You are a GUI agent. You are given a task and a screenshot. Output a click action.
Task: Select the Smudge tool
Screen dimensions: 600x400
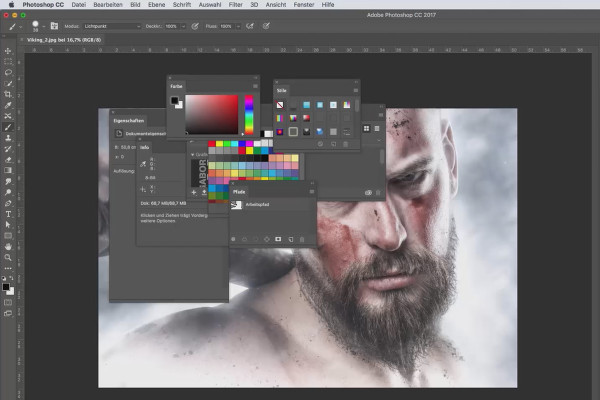[8, 181]
